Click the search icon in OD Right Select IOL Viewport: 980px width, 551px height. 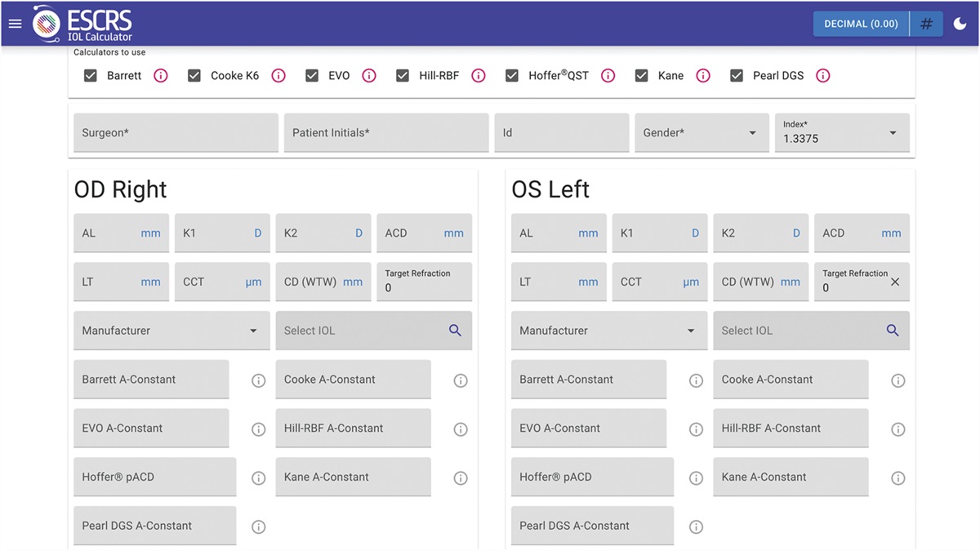pyautogui.click(x=455, y=331)
